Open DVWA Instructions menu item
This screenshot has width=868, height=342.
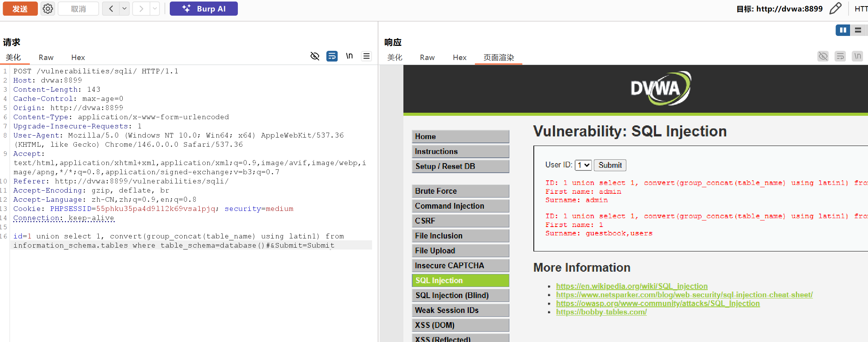[460, 151]
